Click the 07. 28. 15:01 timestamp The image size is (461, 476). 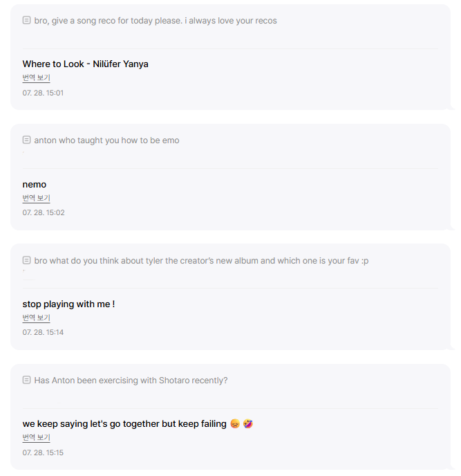pyautogui.click(x=43, y=93)
